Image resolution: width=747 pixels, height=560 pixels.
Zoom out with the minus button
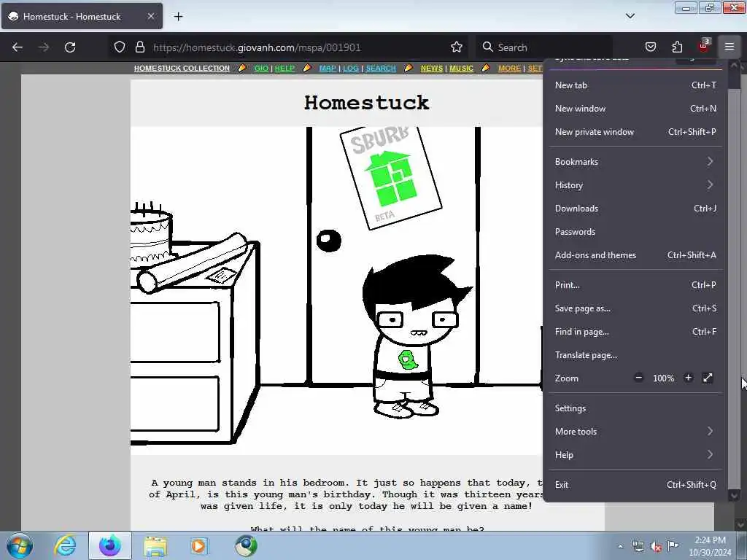(639, 378)
